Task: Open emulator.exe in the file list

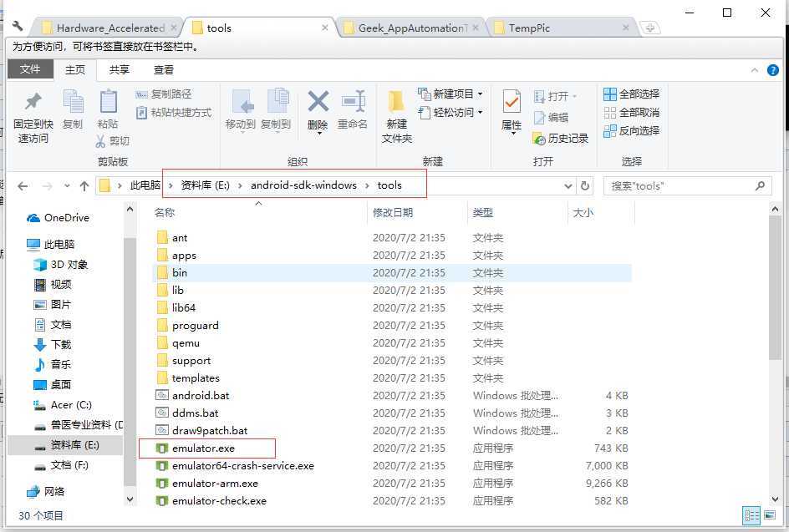Action: coord(204,448)
